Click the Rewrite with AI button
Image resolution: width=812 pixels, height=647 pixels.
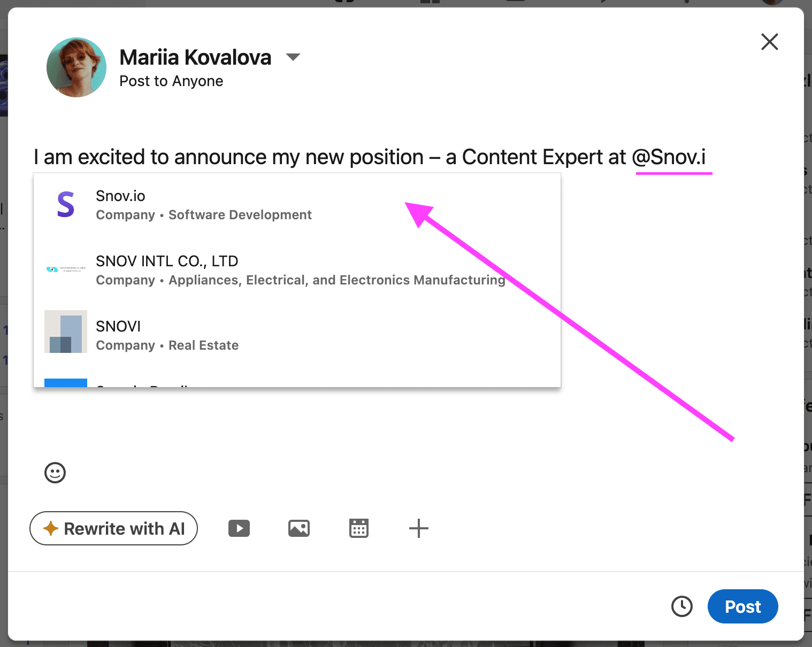point(113,528)
